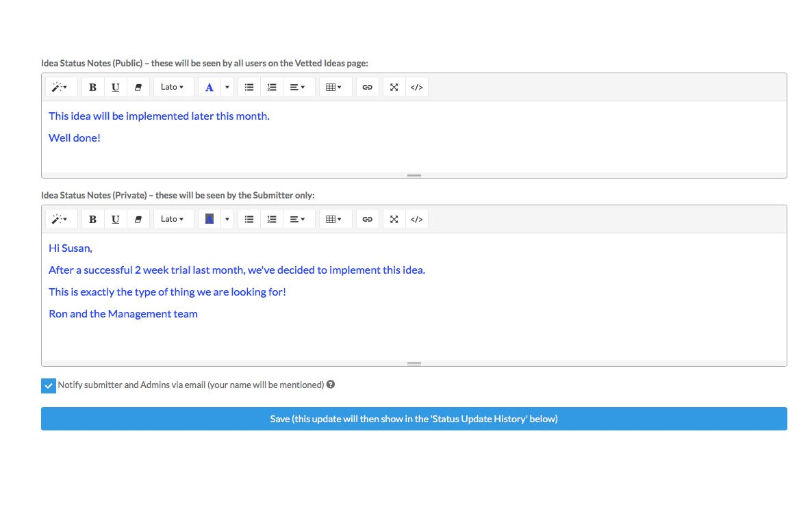Click text 'This idea will be implemented later this month.'
Screen dimensions: 812x505
[x=159, y=116]
